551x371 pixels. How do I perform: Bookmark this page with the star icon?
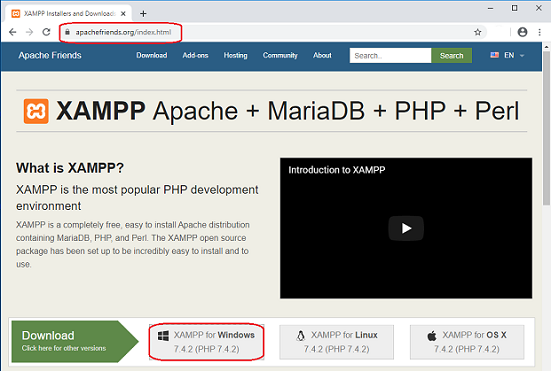[478, 32]
